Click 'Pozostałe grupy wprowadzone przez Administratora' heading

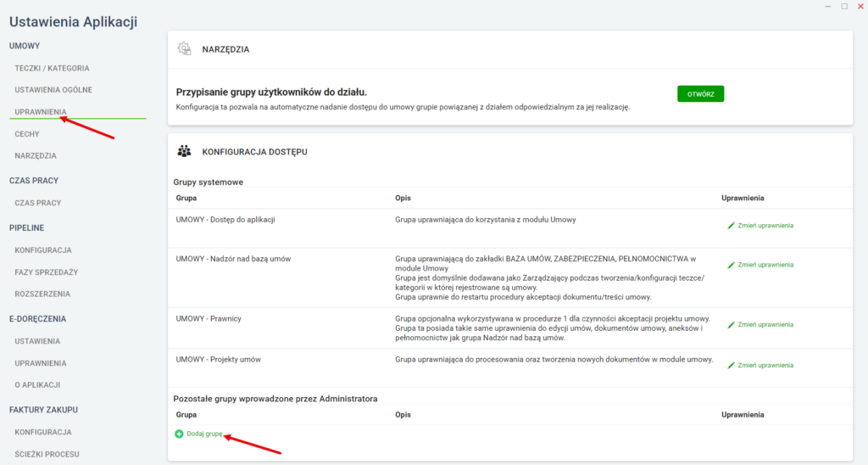[x=275, y=399]
